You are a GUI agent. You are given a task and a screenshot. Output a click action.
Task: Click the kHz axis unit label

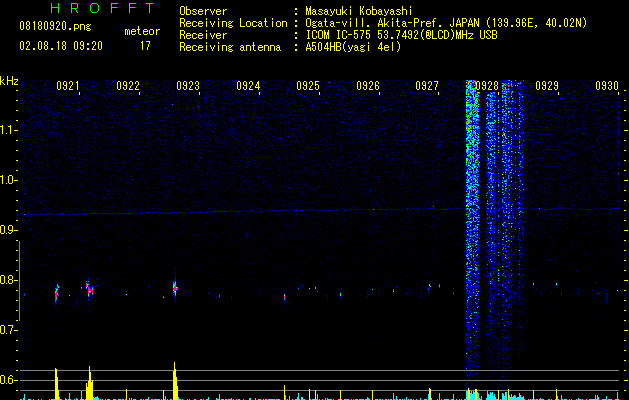click(x=9, y=81)
